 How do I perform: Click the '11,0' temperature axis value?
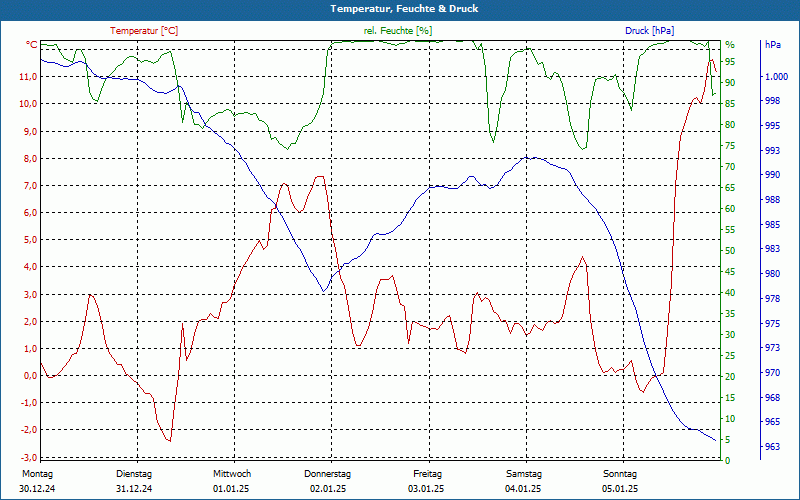[28, 77]
